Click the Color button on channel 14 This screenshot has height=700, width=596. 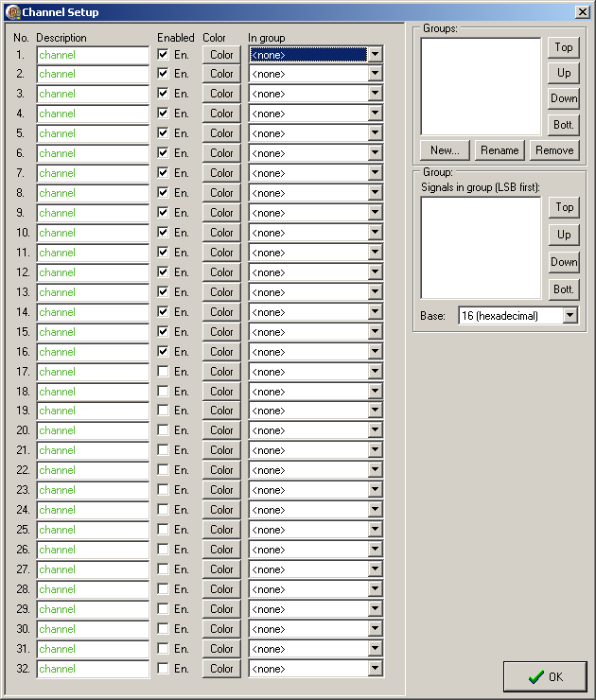tap(221, 312)
